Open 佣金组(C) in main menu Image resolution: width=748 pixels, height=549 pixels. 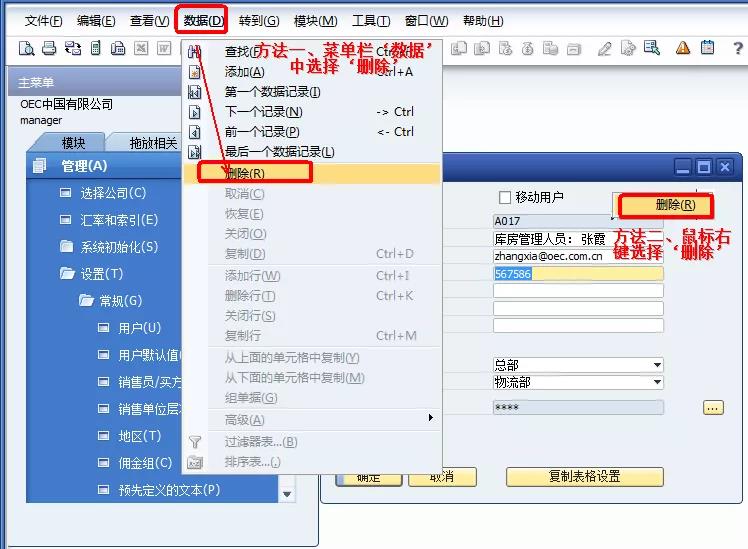pyautogui.click(x=145, y=463)
